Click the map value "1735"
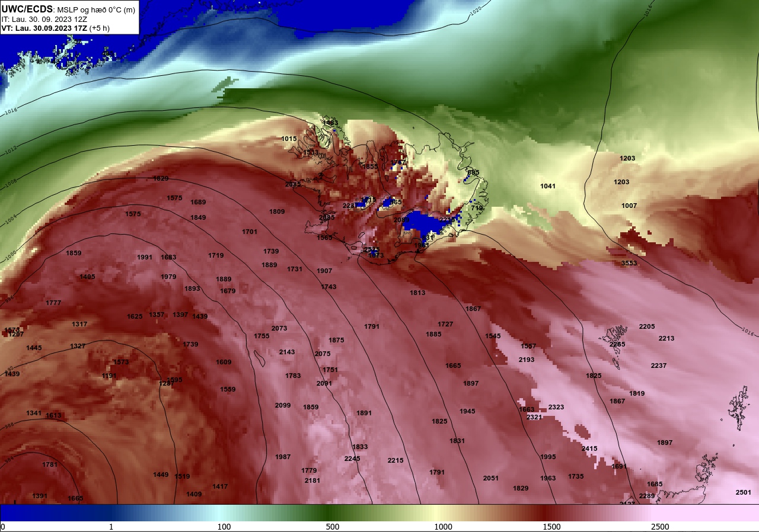759x532 pixels. click(576, 476)
